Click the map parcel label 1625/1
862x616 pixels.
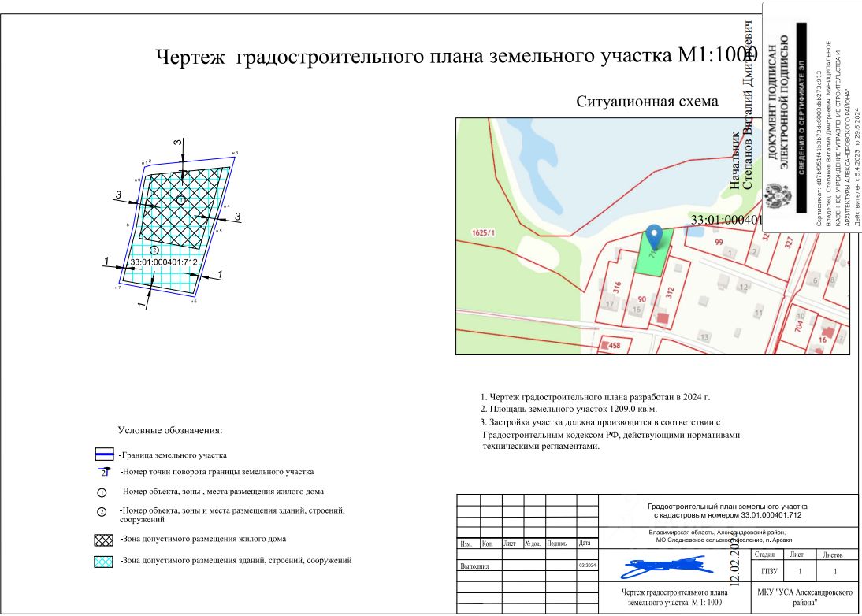click(483, 233)
